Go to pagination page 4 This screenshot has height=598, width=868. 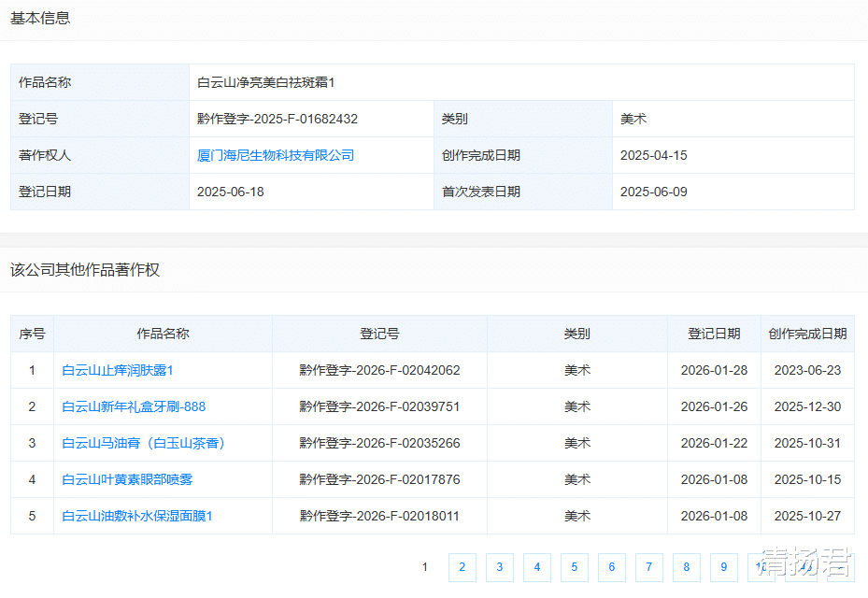tap(537, 567)
